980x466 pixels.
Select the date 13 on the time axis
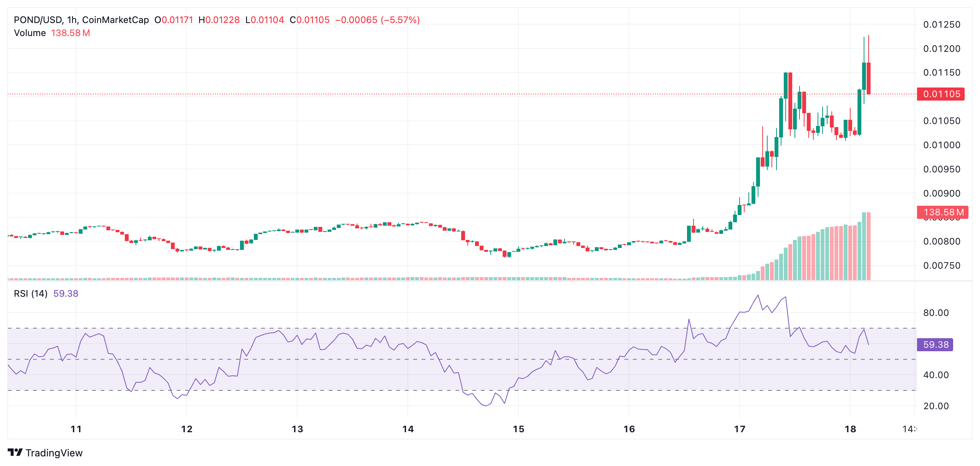(x=297, y=429)
